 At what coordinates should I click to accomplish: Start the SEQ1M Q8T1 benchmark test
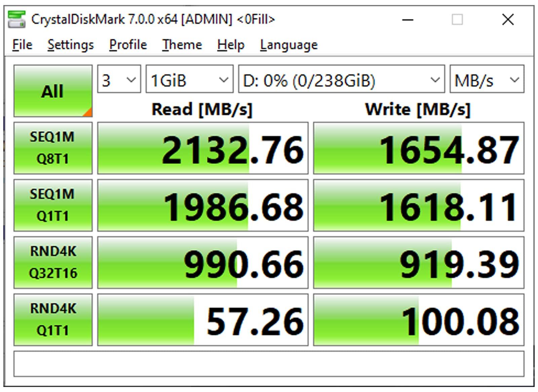point(53,148)
